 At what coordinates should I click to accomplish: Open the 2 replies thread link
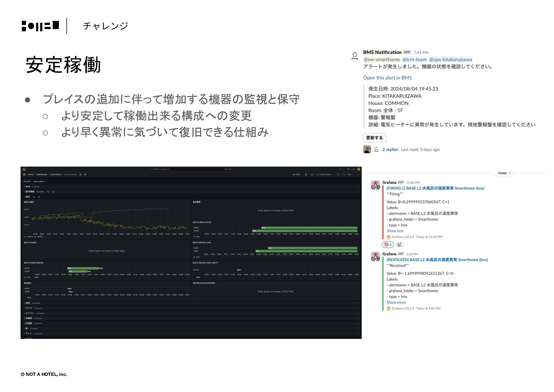click(x=390, y=150)
